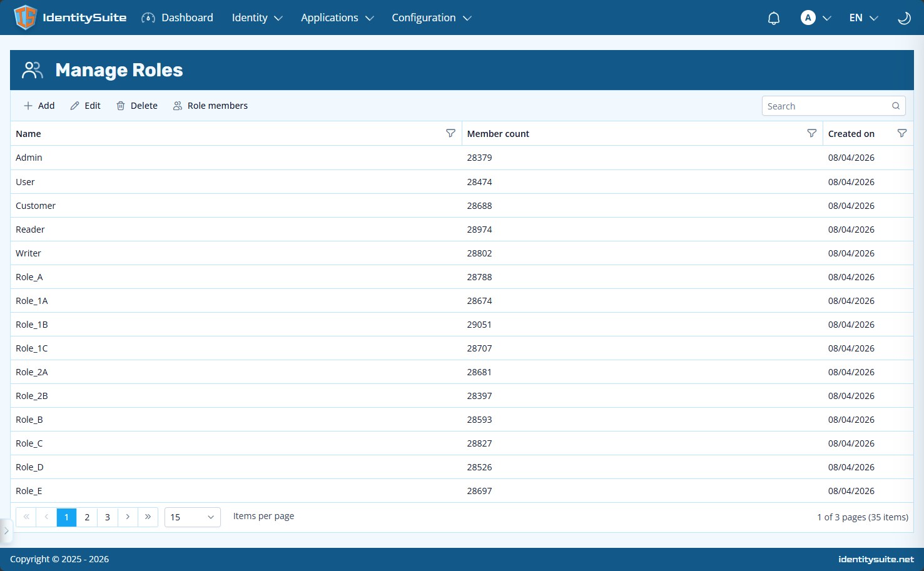Viewport: 924px width, 571px height.
Task: Open the EN language dropdown
Action: (864, 18)
